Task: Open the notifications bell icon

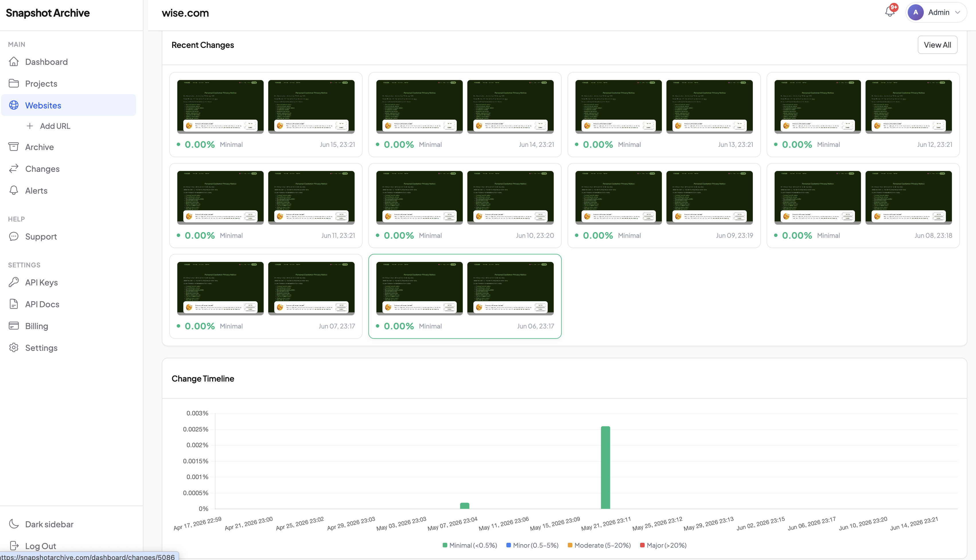Action: point(890,11)
